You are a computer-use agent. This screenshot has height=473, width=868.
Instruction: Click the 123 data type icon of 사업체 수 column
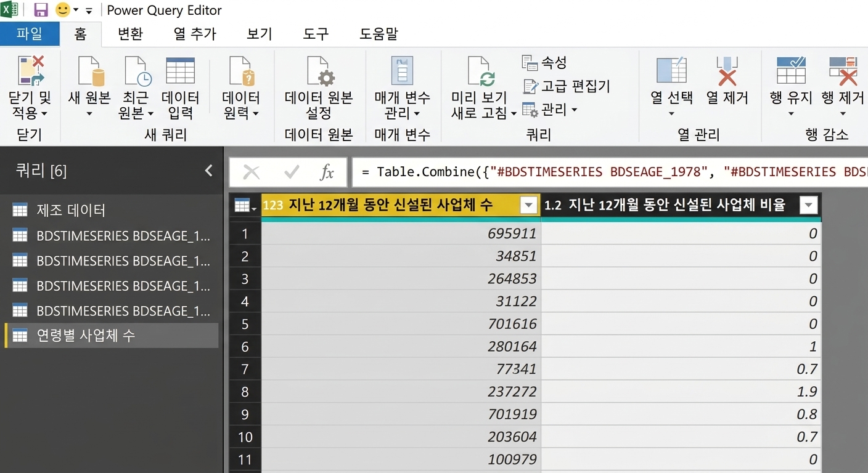pyautogui.click(x=273, y=206)
